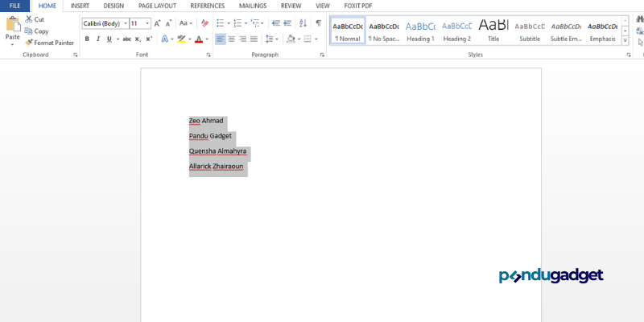Switch to the REVIEW tab
This screenshot has width=644, height=322.
coord(291,6)
